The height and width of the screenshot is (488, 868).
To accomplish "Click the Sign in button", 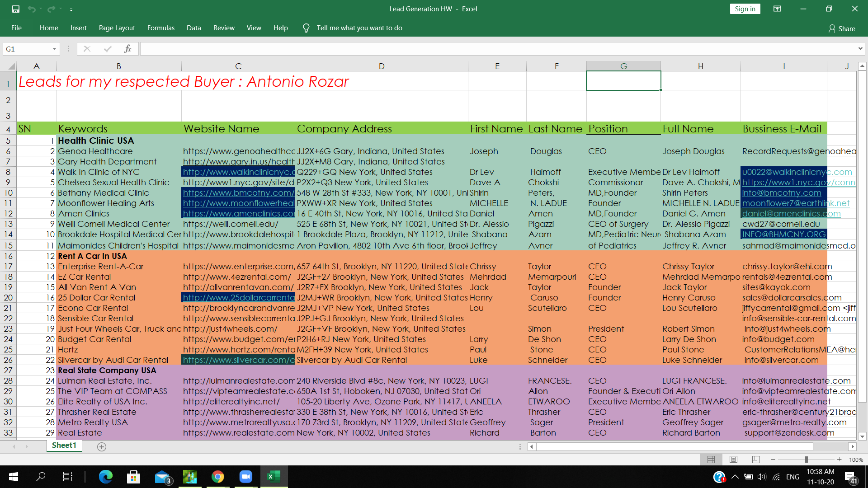I will [745, 9].
